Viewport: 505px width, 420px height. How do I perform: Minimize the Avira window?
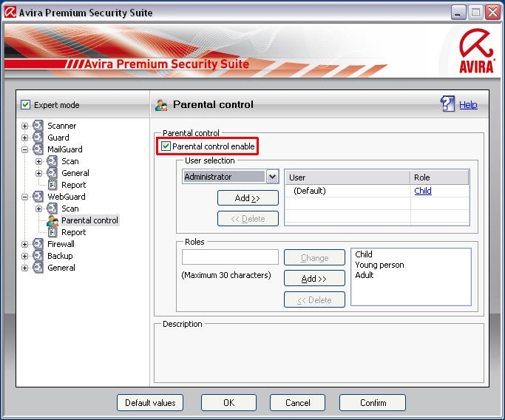pyautogui.click(x=458, y=13)
